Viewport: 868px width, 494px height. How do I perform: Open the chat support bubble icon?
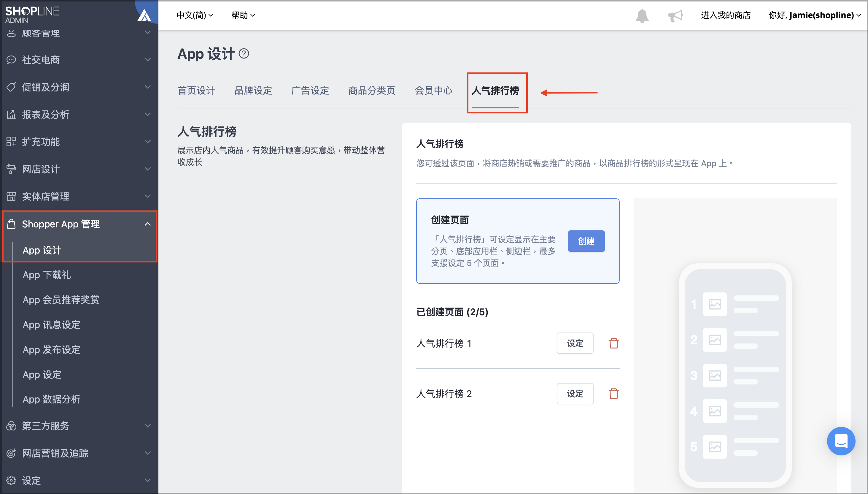coord(841,441)
